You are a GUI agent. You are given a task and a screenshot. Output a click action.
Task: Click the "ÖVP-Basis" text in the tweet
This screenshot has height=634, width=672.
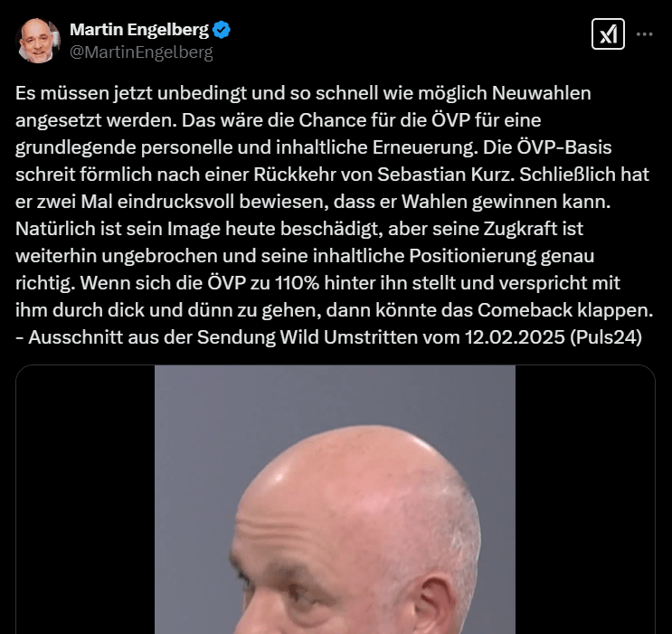click(x=564, y=147)
